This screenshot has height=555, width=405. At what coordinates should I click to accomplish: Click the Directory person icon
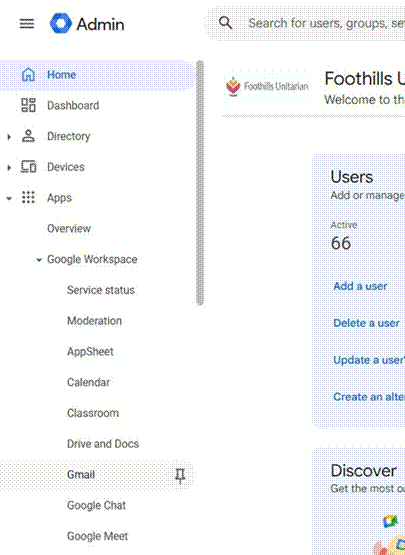click(x=28, y=136)
